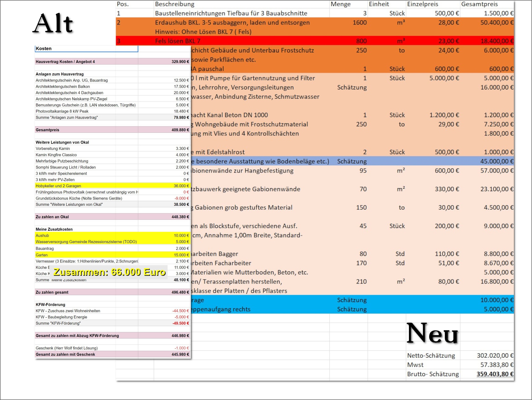The height and width of the screenshot is (400, 532).
Task: Click the '302.020,00 €' net estimate value
Action: tap(495, 356)
